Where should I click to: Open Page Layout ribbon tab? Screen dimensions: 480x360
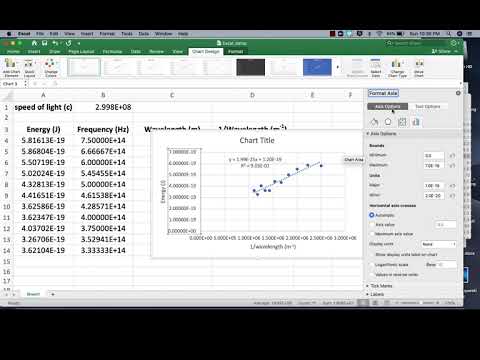(81, 51)
